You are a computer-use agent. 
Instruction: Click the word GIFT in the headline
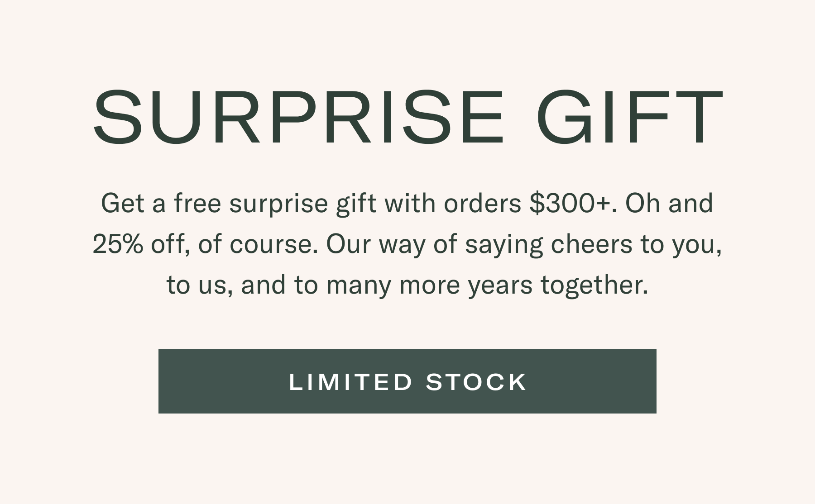point(629,118)
